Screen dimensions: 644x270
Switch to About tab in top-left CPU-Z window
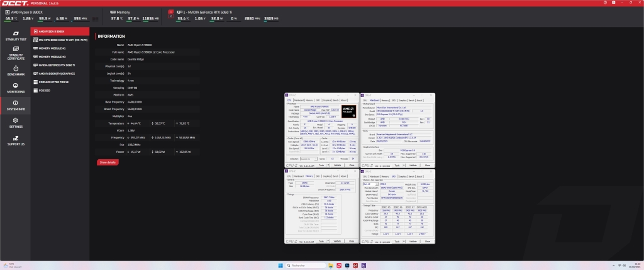click(x=344, y=100)
